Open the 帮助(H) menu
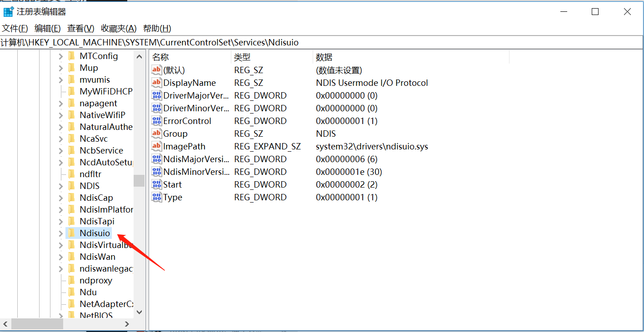Image resolution: width=644 pixels, height=332 pixels. point(157,28)
